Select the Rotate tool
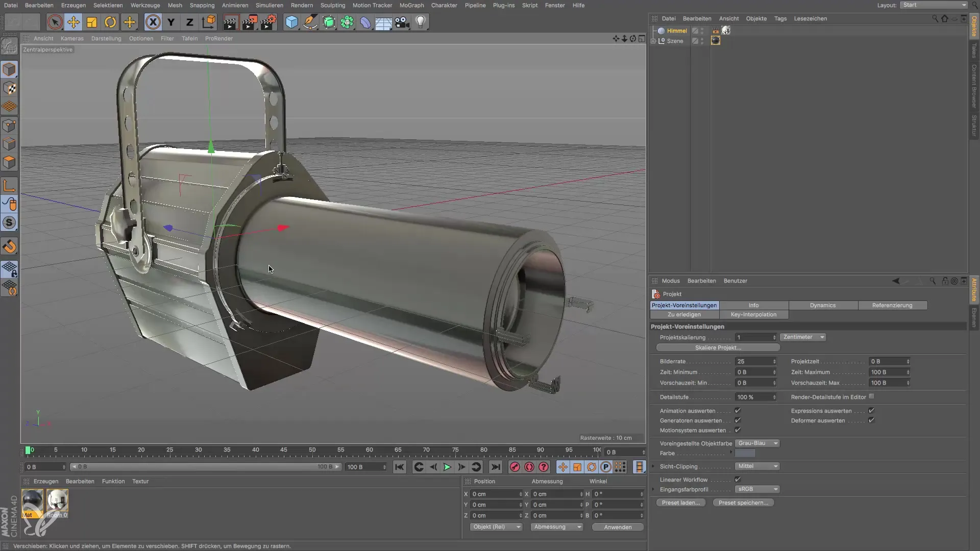This screenshot has height=551, width=980. pos(110,22)
